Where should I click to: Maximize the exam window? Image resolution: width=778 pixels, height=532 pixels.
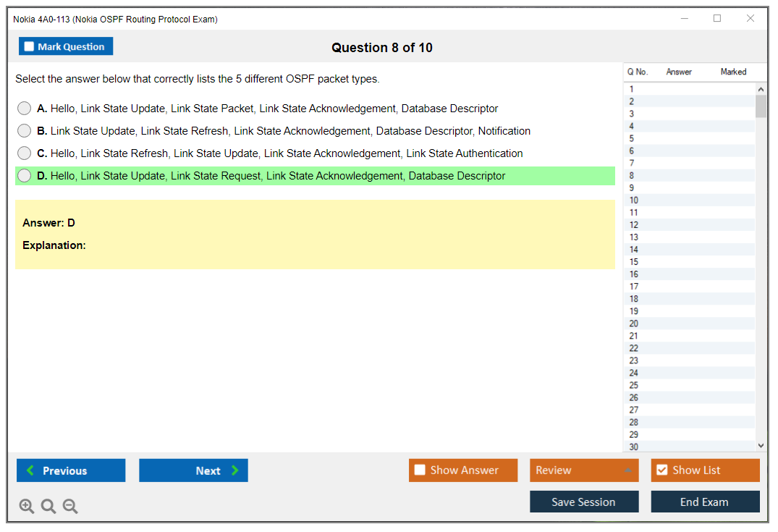717,19
